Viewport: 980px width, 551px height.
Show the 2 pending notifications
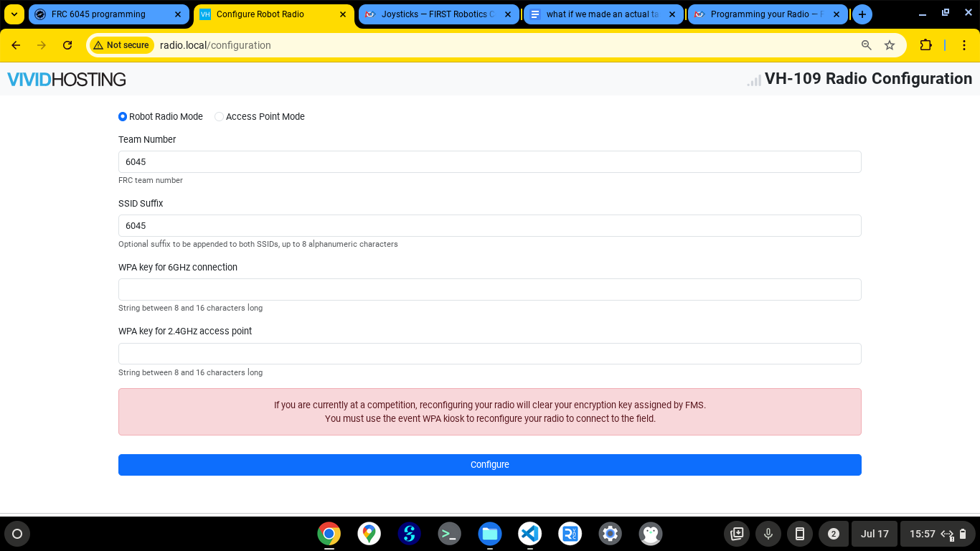click(x=833, y=534)
